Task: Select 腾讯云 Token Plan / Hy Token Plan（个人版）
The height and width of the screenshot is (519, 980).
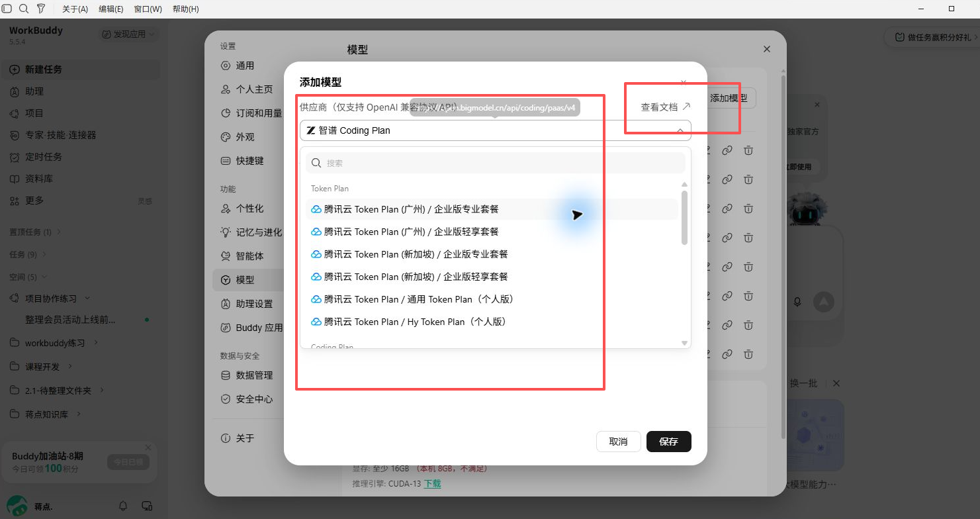Action: point(492,322)
